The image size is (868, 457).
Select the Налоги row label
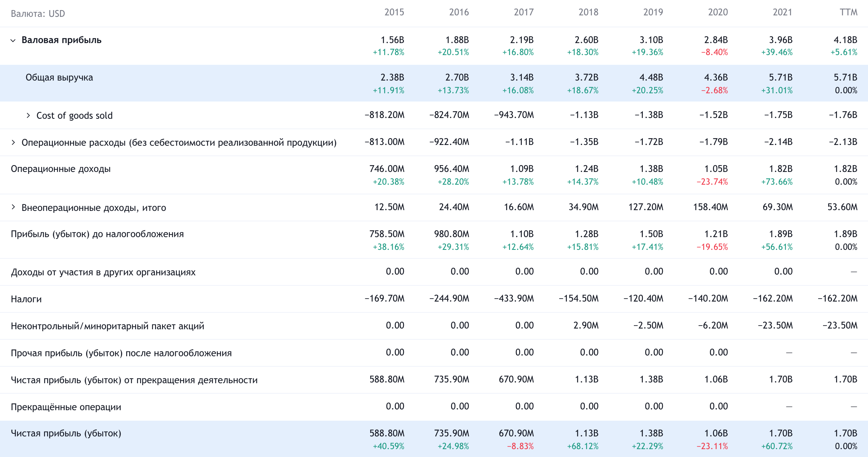(26, 299)
